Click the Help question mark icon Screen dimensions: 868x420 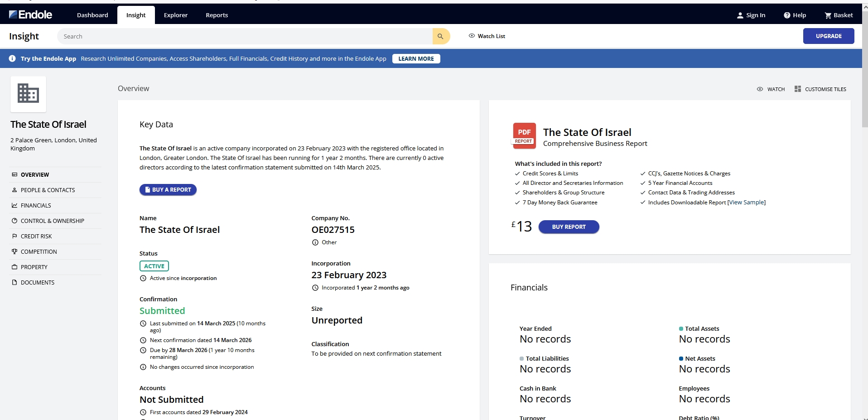[x=787, y=15]
